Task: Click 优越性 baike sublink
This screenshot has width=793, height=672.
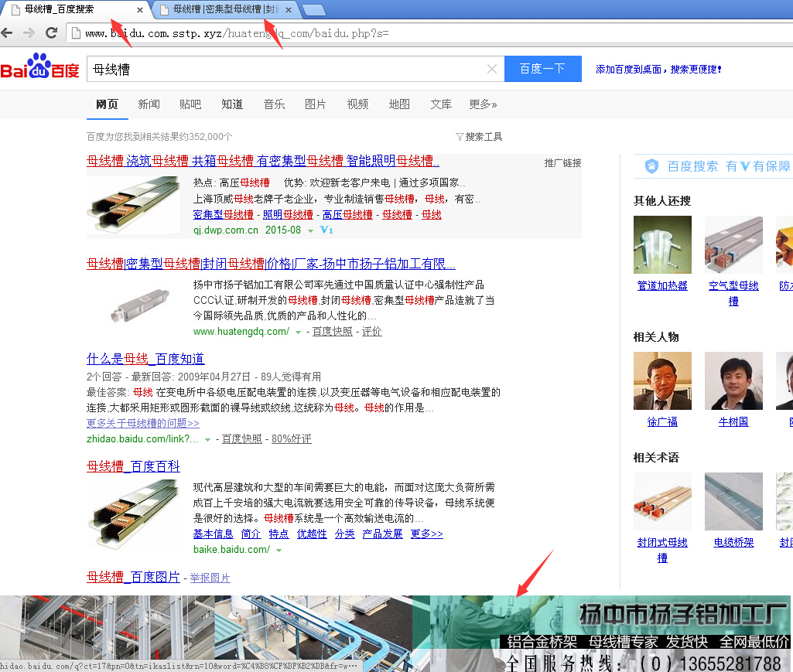Action: click(312, 534)
